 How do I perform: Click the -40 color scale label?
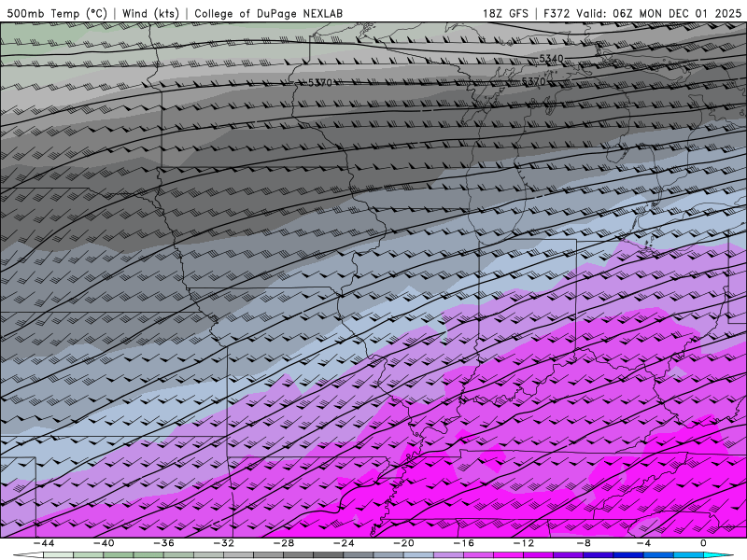[x=104, y=543]
